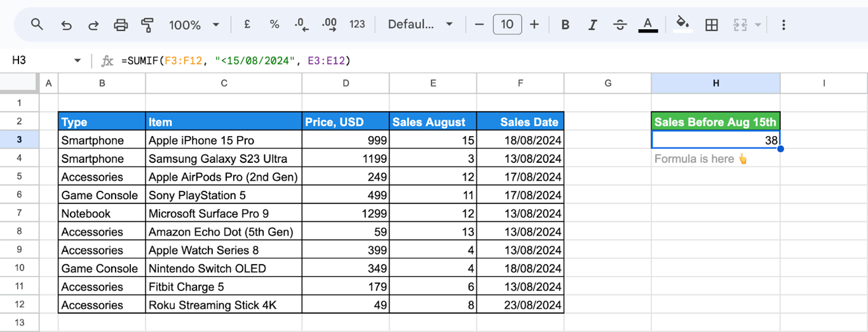This screenshot has height=332, width=868.
Task: Format as currency with the £ button
Action: tap(247, 24)
